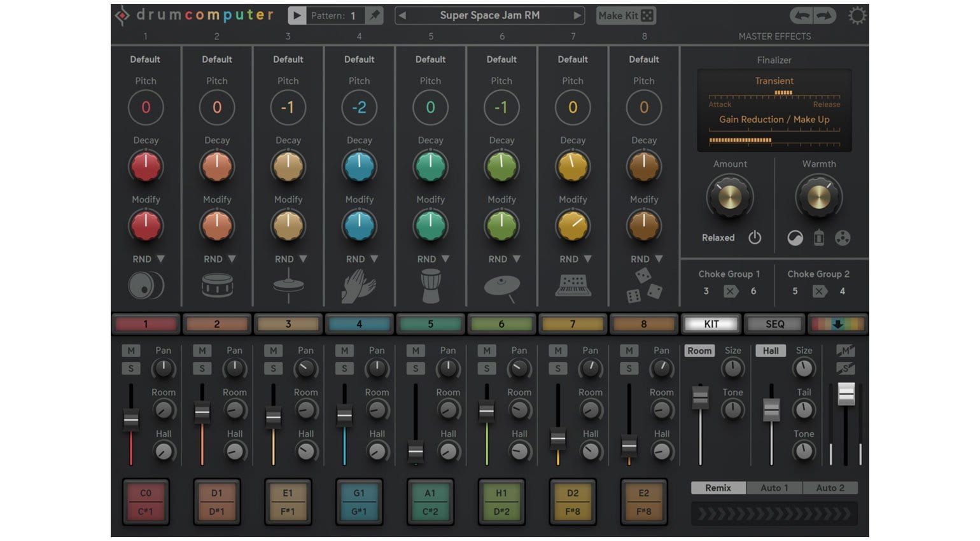Trigger the C0 drum pad
The width and height of the screenshot is (980, 541).
tap(146, 502)
